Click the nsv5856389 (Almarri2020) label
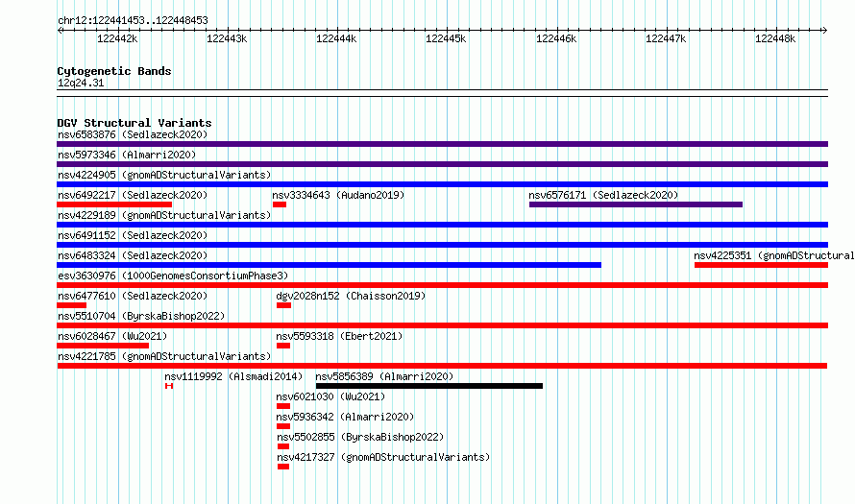Viewport: 855px width, 504px height. tap(384, 376)
